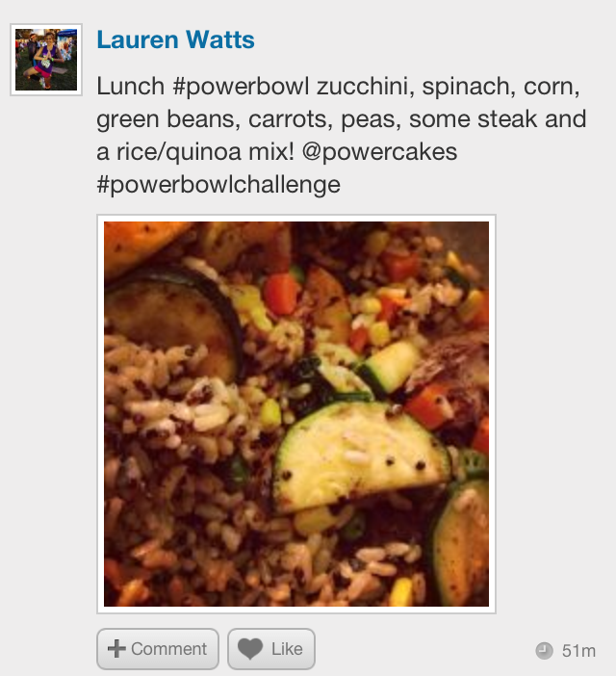Click the word Like on the button

pos(287,649)
